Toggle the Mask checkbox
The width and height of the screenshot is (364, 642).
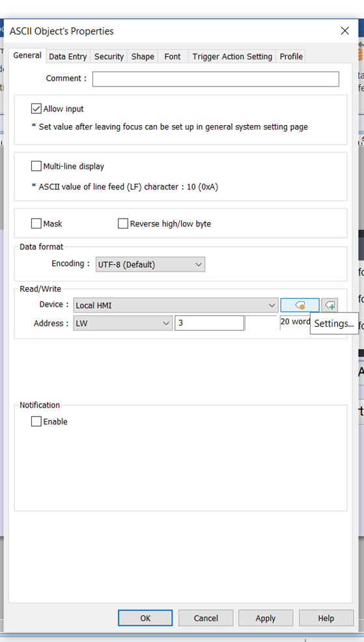pos(36,223)
